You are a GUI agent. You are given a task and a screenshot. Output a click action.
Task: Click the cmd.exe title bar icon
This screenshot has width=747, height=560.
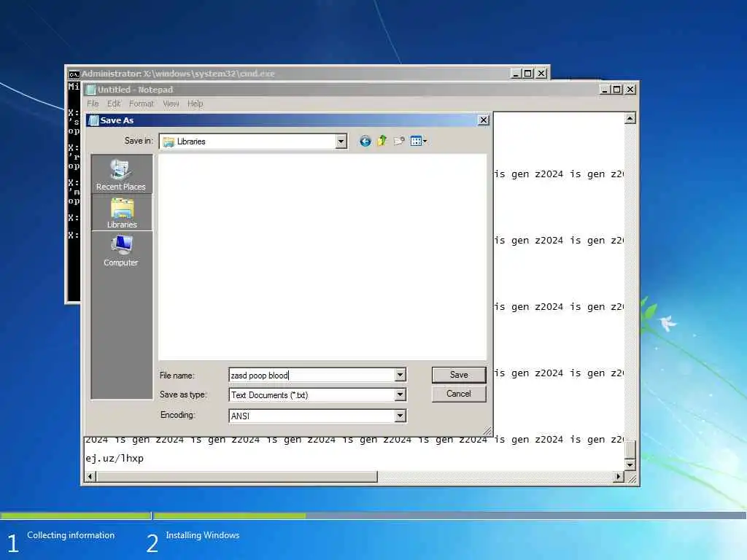74,74
